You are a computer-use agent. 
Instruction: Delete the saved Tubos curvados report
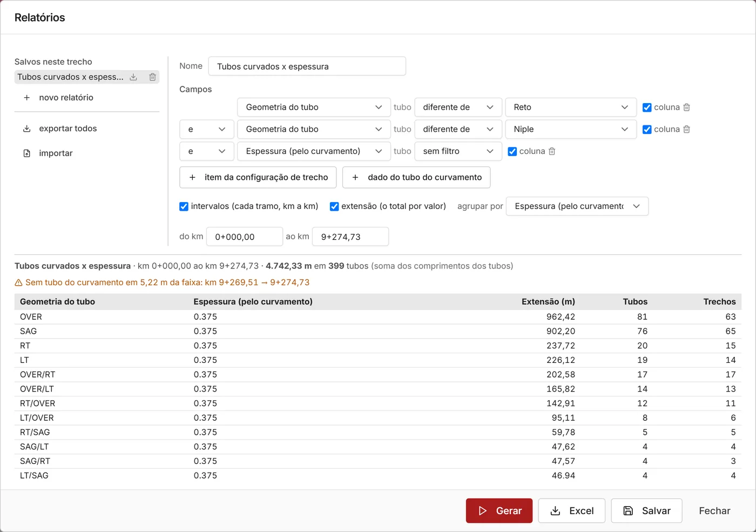point(153,77)
